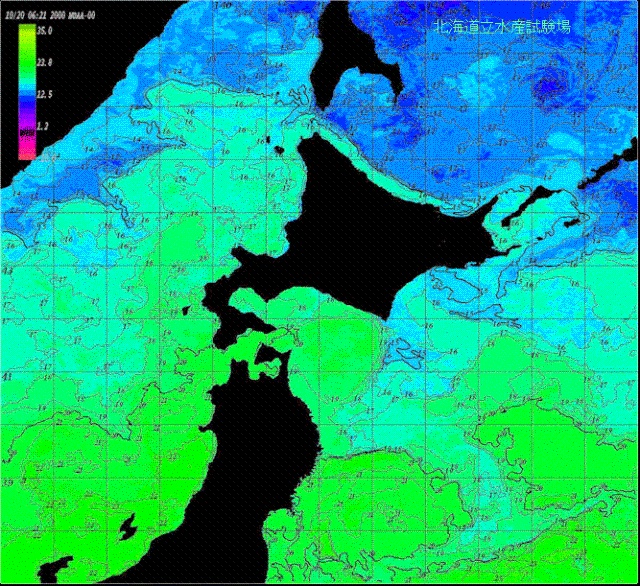Click the 12.5 label on temperature legend

click(x=44, y=95)
